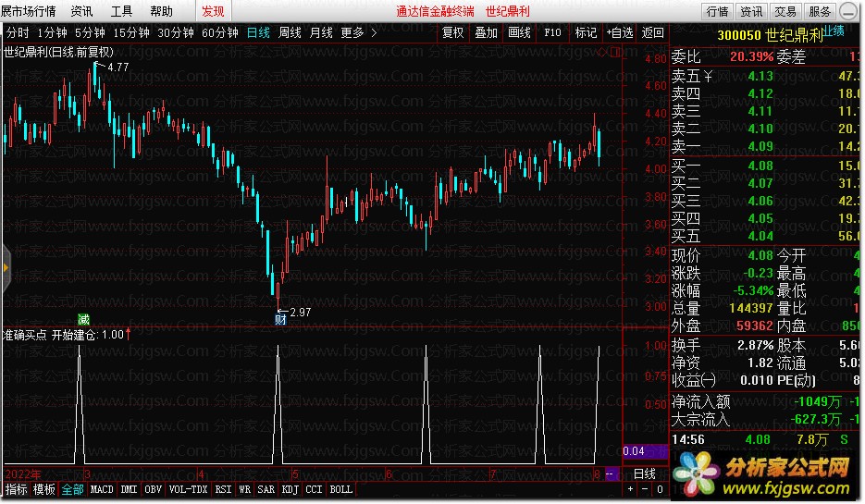Open the 复权 adjustment dropdown

[x=453, y=33]
